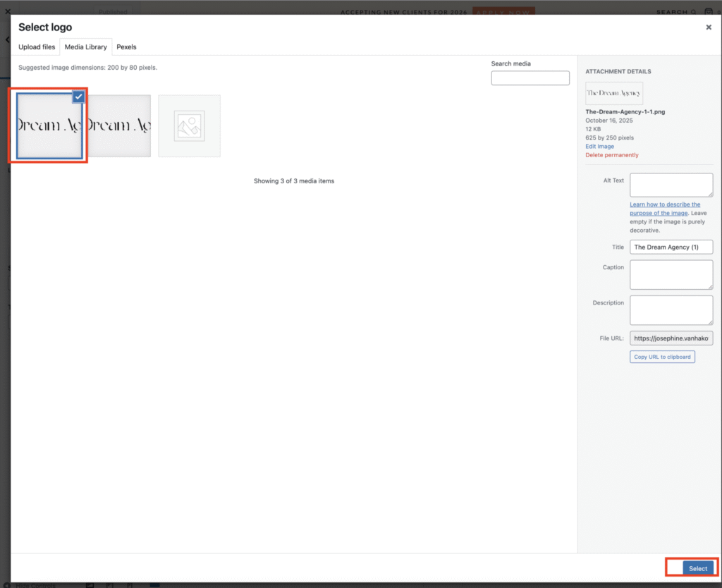Image resolution: width=722 pixels, height=588 pixels.
Task: Select the first Dream Agency logo thumbnail
Action: point(48,127)
